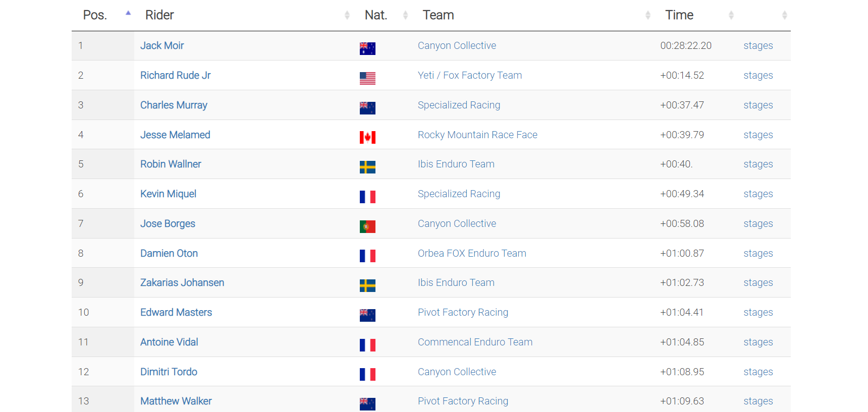Sort results by Team header
The height and width of the screenshot is (412, 868).
click(x=438, y=15)
